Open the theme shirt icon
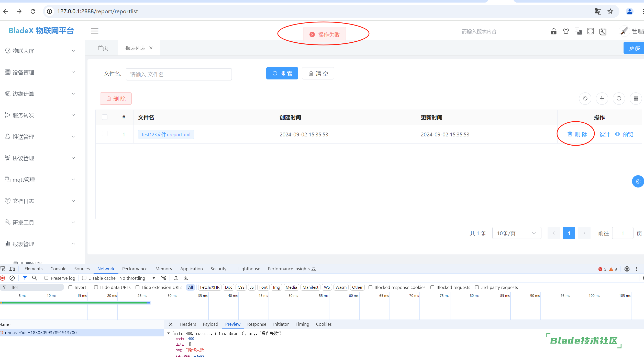The height and width of the screenshot is (364, 644). point(566,31)
